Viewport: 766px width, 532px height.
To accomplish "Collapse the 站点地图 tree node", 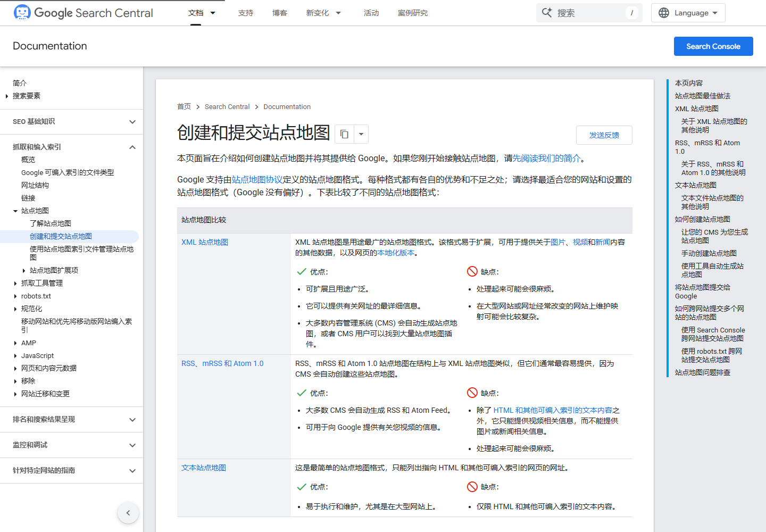I will point(15,211).
